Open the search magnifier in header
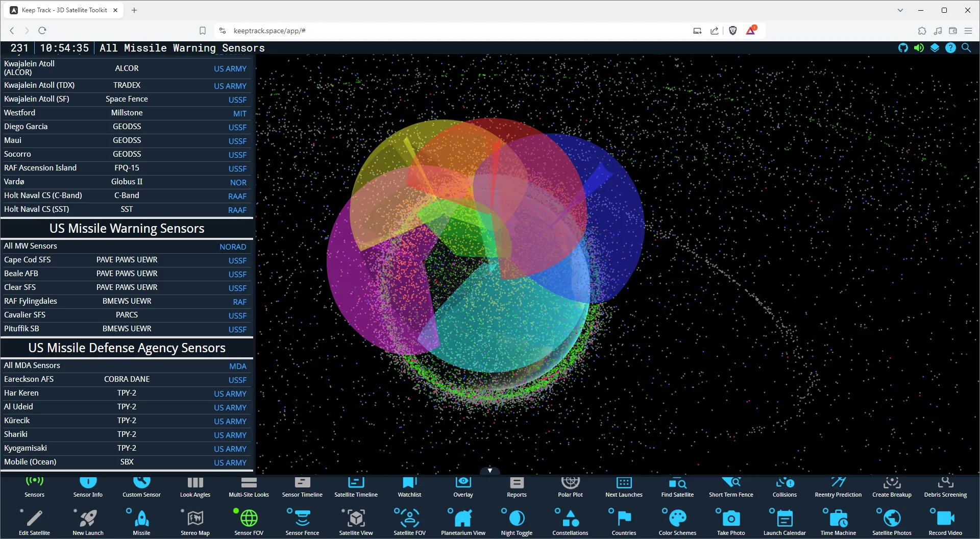Viewport: 980px width, 539px height. (966, 48)
